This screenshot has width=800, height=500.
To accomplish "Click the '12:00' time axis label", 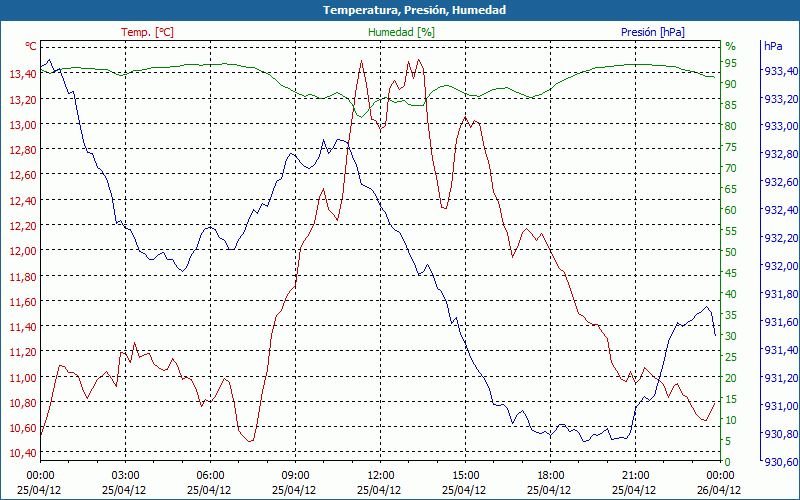I will pos(380,475).
